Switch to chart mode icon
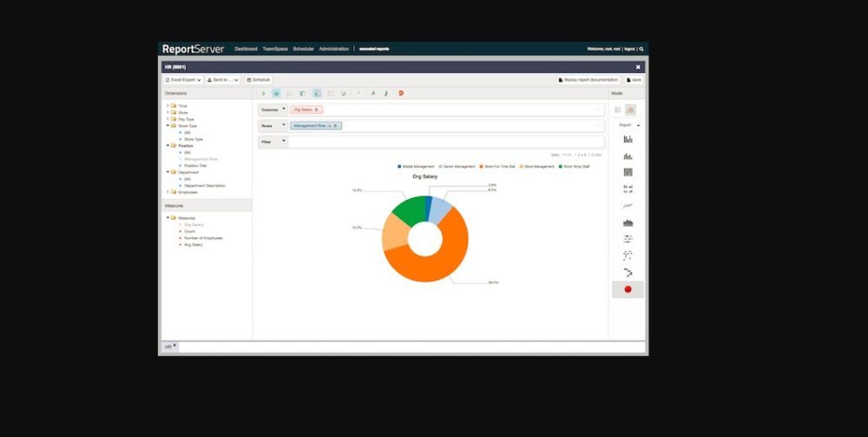868x437 pixels. [x=631, y=109]
